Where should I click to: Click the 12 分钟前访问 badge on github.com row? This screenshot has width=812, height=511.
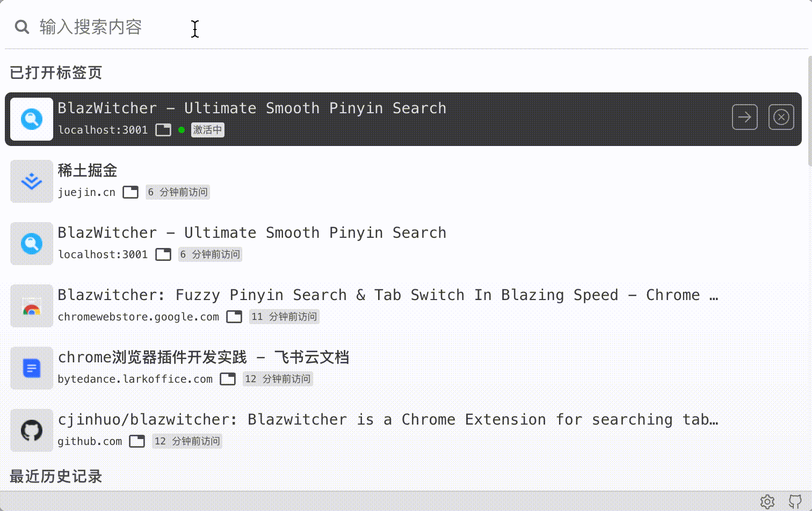[x=187, y=441]
